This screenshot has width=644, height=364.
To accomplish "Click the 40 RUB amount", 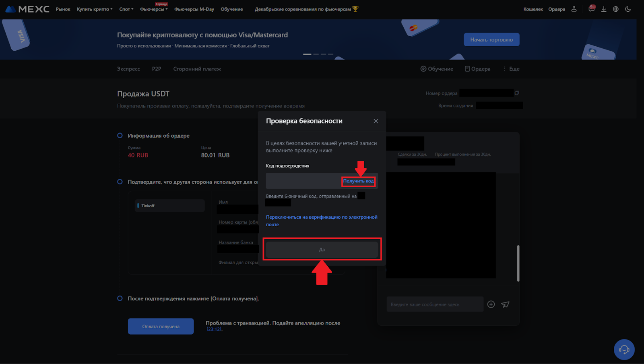I will coord(138,155).
